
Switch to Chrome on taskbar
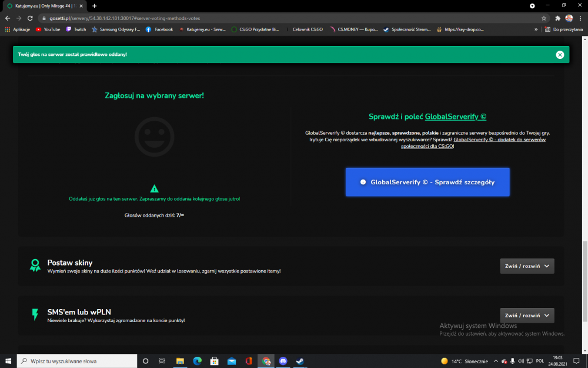coord(266,362)
